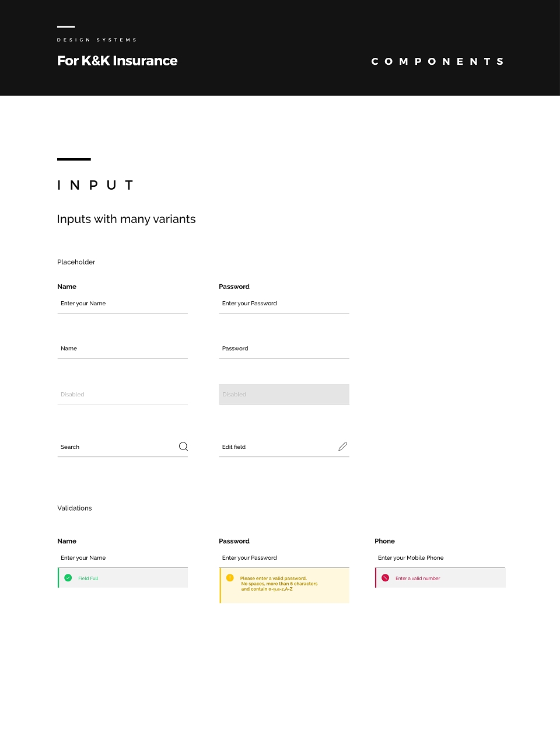The height and width of the screenshot is (746, 560).
Task: Click the 'Enter your Mobile Phone' field
Action: click(x=440, y=558)
